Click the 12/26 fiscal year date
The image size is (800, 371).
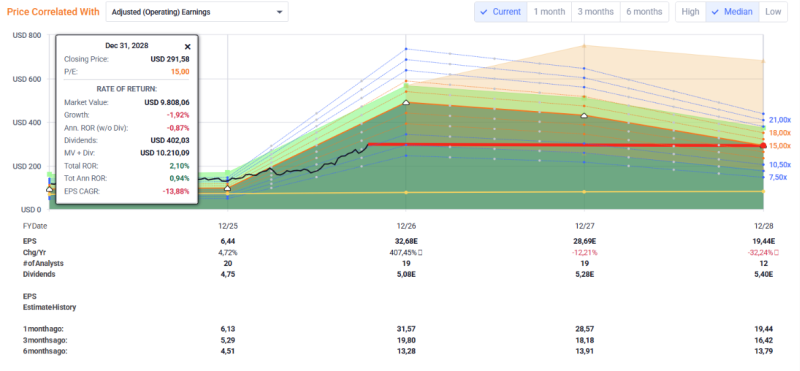pos(406,226)
